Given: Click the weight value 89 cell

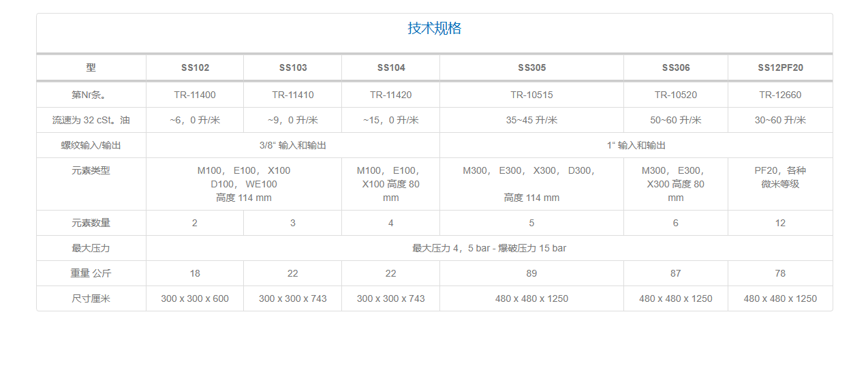Looking at the screenshot, I should pos(531,273).
